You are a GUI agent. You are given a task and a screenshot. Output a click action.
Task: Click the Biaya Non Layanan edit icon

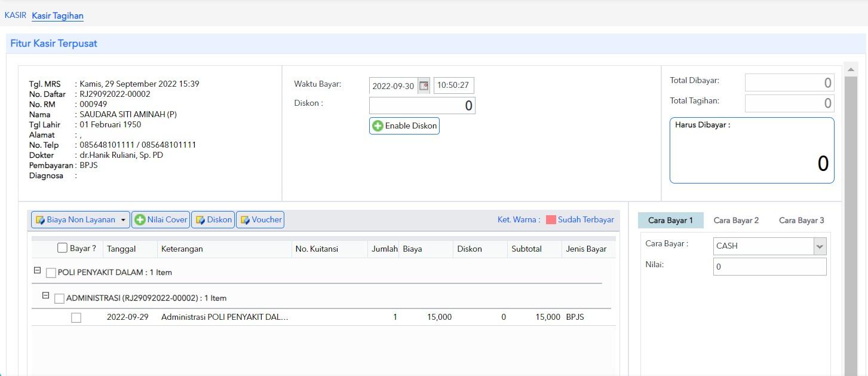click(x=40, y=220)
